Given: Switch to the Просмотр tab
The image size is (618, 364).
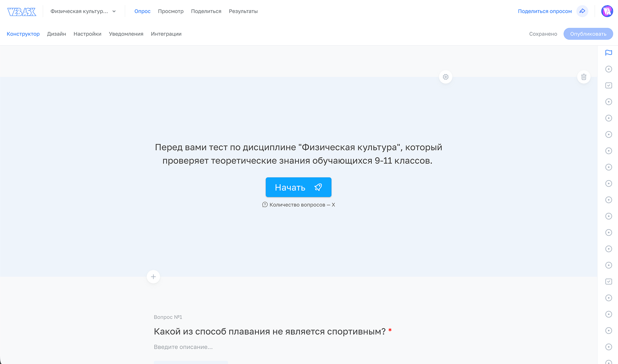Looking at the screenshot, I should (170, 11).
